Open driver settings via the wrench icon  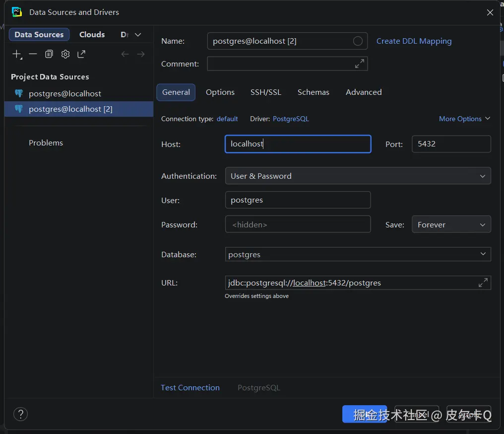(x=65, y=54)
